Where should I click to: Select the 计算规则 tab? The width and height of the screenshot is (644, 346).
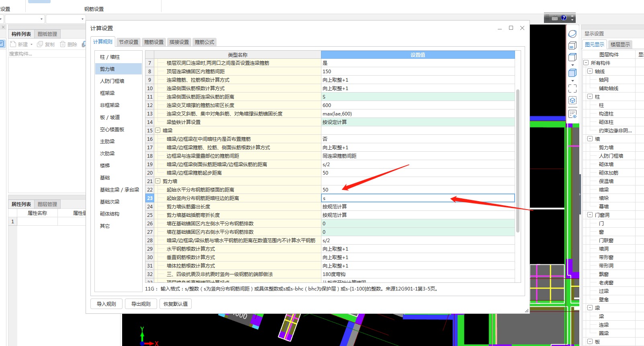[x=103, y=41]
